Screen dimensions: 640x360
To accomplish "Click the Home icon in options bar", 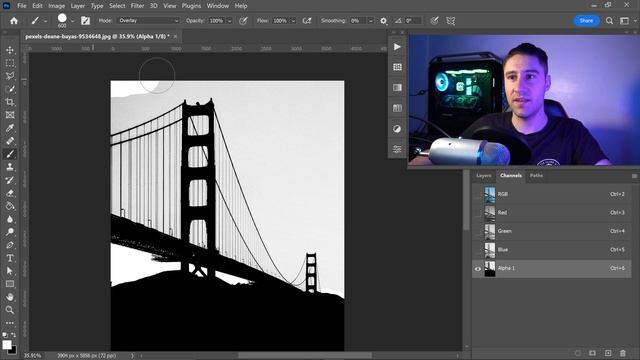I will click(x=14, y=21).
